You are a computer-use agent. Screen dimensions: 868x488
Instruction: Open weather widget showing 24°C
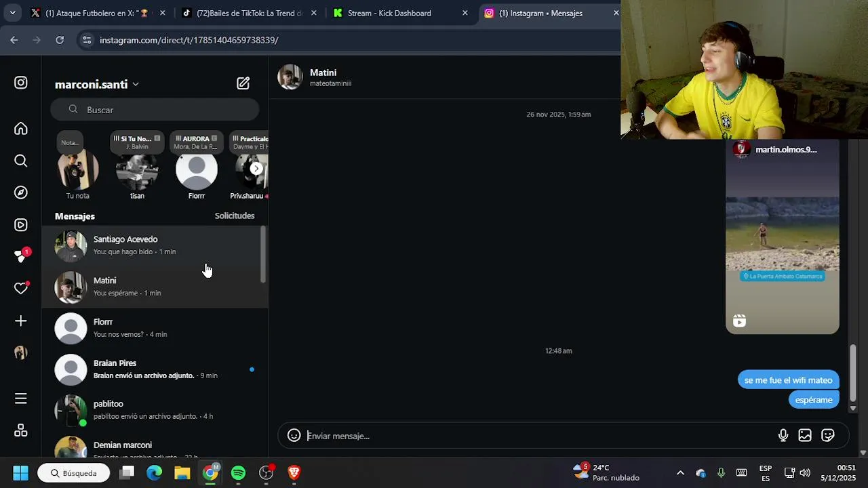click(x=606, y=472)
